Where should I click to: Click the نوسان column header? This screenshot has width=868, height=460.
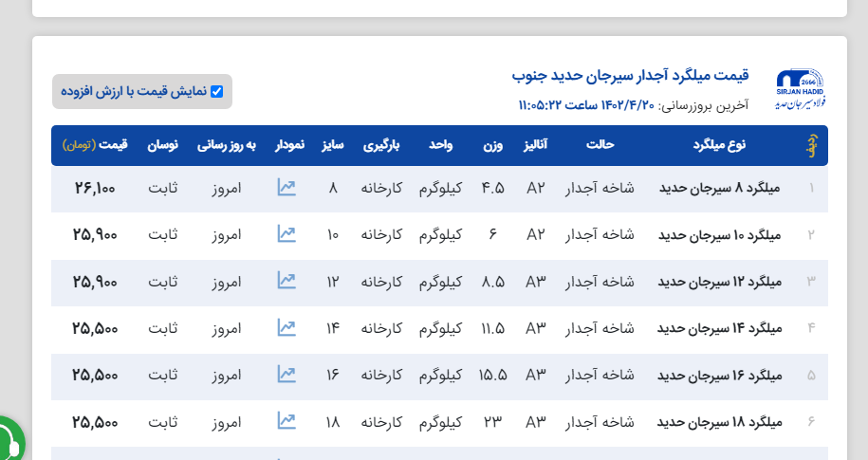161,145
